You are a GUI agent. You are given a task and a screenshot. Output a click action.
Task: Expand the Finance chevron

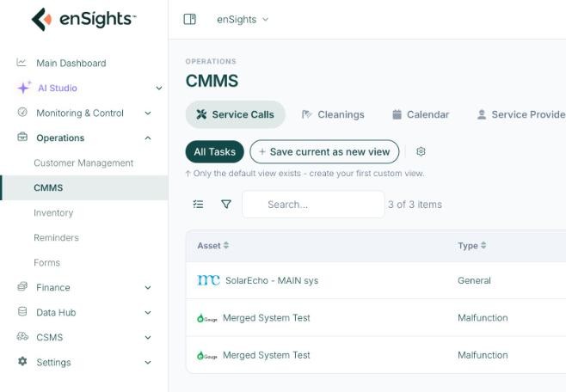pos(148,288)
